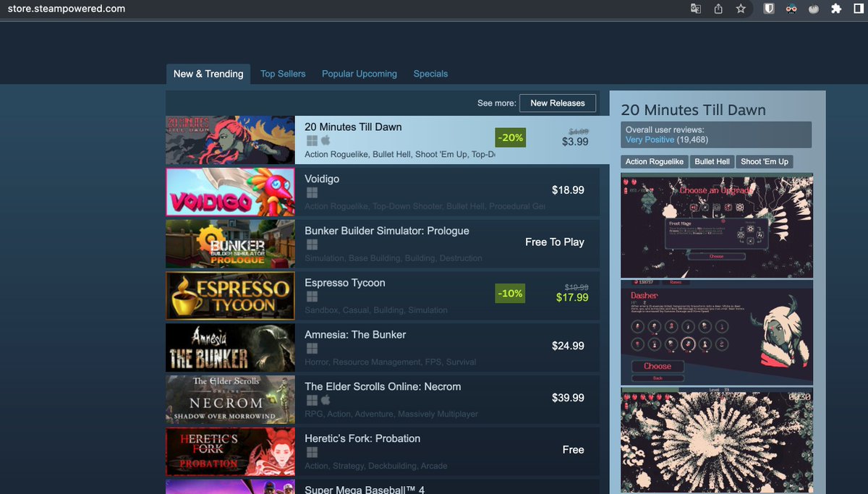Click the Windows icon under Heretic's Fork: Probation
Viewport: 868px width, 494px height.
click(x=312, y=452)
